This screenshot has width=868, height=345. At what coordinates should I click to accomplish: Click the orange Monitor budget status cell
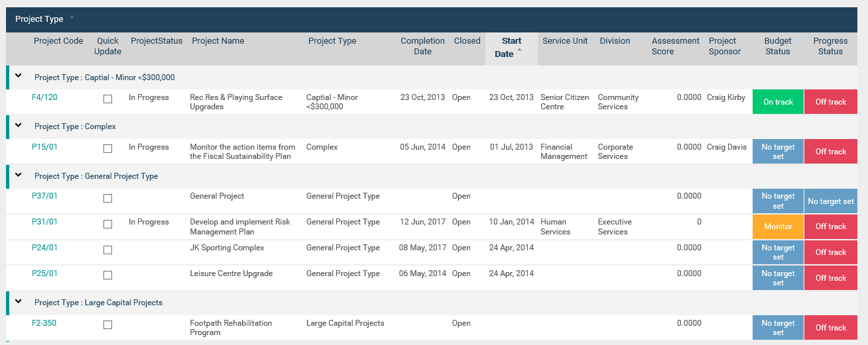click(778, 226)
